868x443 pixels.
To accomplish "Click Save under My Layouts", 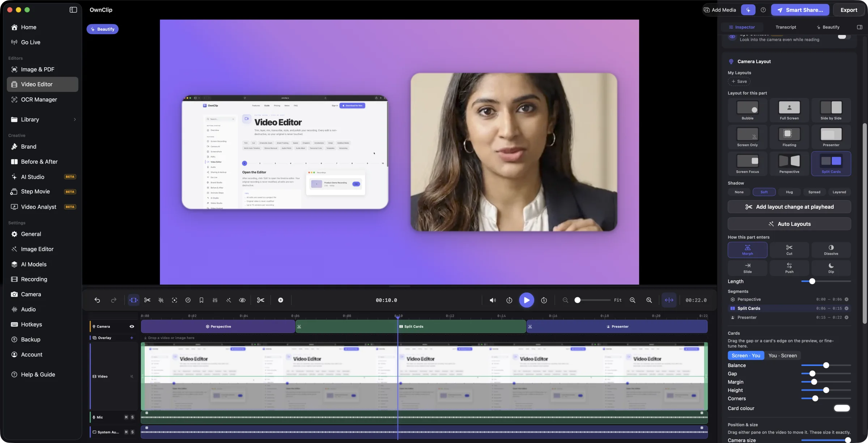I will click(x=739, y=81).
